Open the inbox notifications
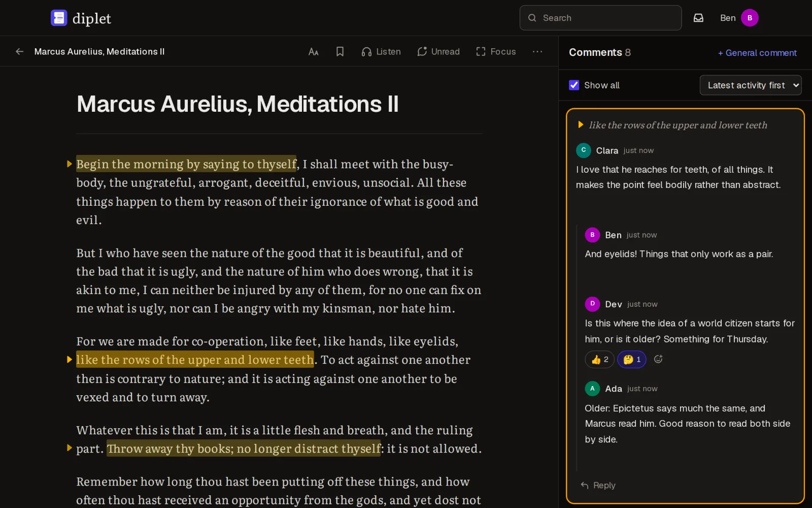812x508 pixels. [x=698, y=18]
